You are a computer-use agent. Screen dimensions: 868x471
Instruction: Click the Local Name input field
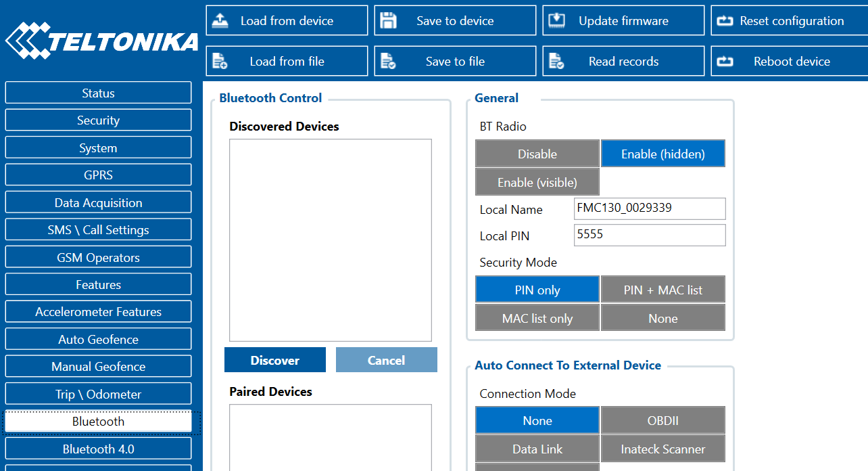click(649, 208)
